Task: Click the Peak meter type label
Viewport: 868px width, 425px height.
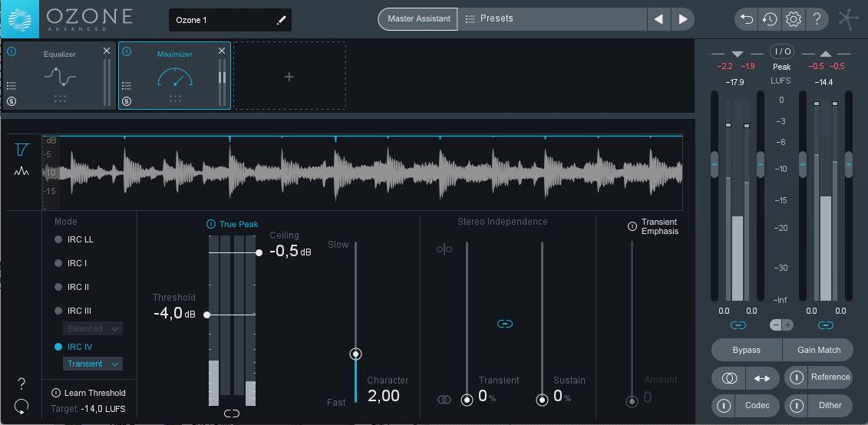Action: click(x=781, y=67)
